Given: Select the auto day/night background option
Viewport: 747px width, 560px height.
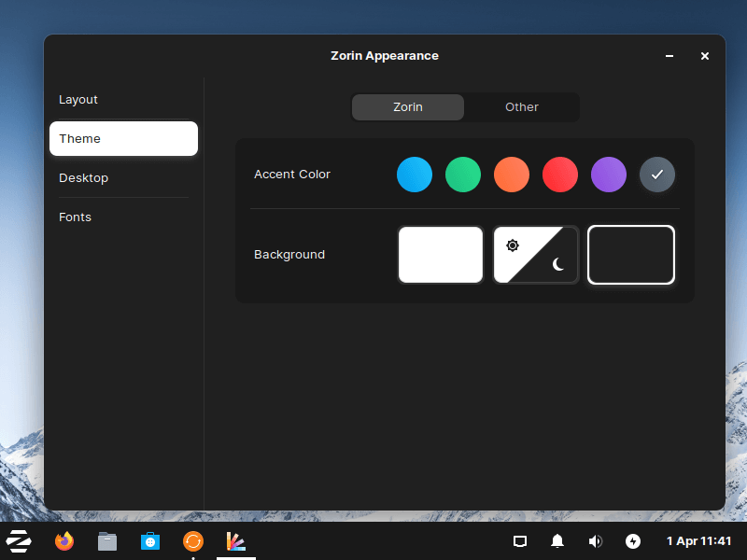Looking at the screenshot, I should point(536,255).
